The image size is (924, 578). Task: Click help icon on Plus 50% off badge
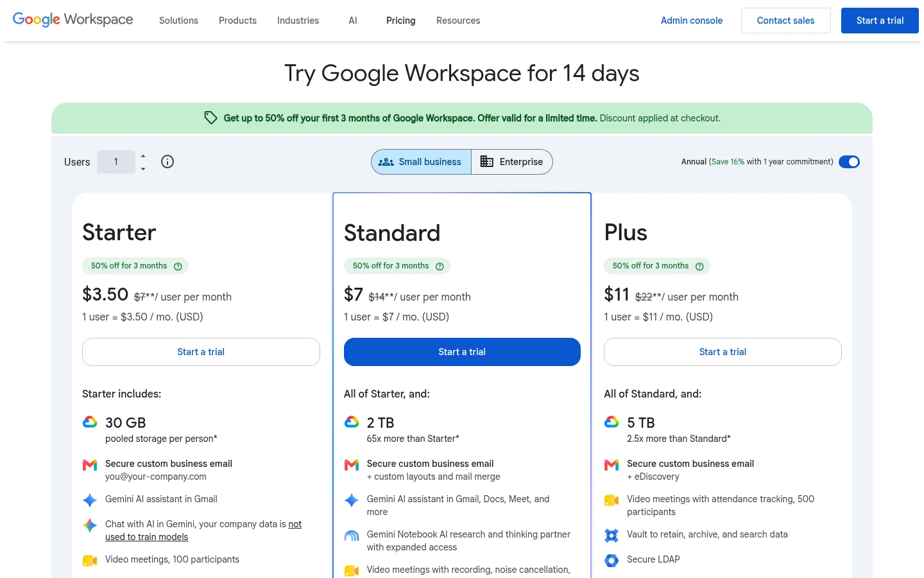(x=699, y=266)
